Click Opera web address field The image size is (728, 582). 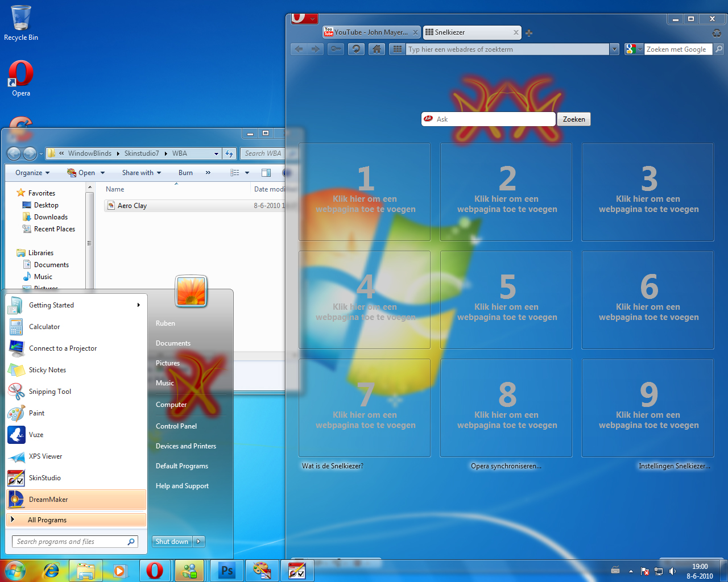click(x=508, y=49)
